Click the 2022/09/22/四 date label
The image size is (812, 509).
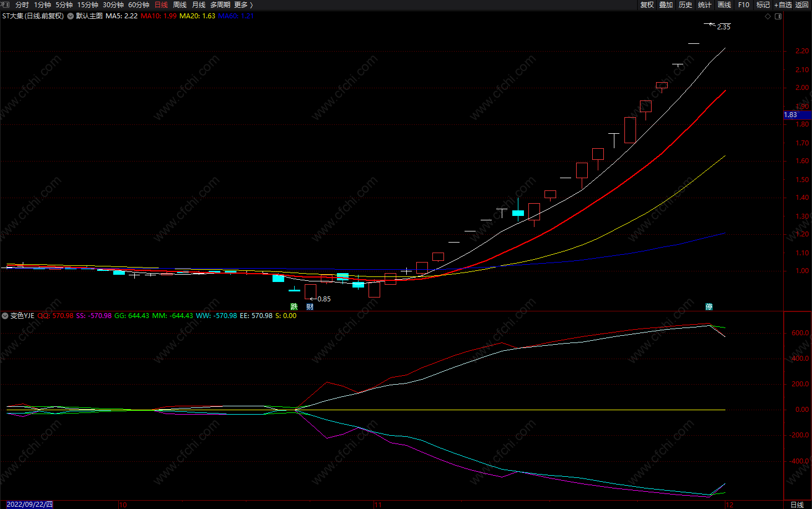pyautogui.click(x=30, y=505)
